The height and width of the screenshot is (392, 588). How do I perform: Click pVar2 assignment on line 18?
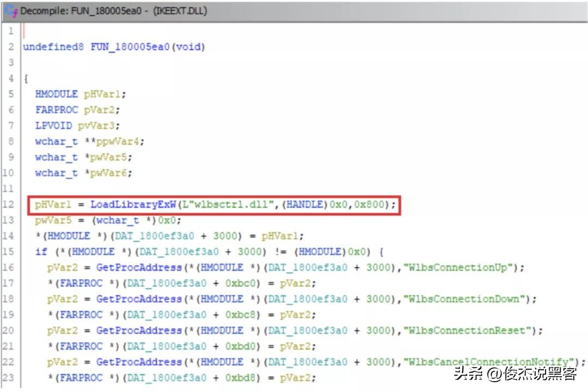point(62,299)
